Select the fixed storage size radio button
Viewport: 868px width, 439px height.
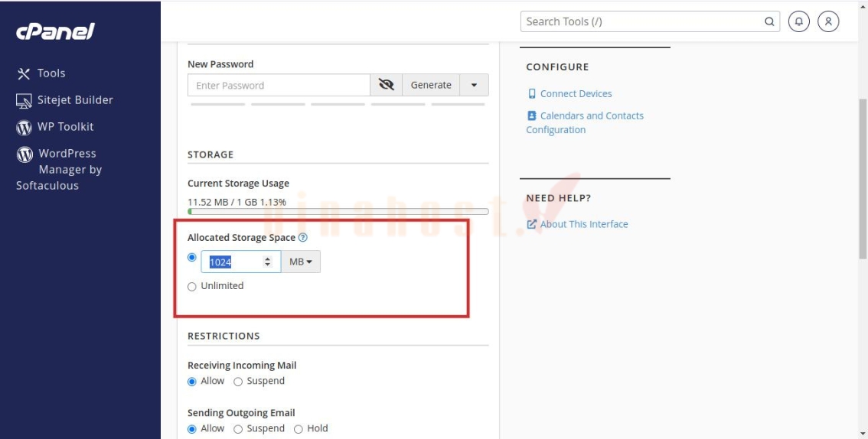192,257
